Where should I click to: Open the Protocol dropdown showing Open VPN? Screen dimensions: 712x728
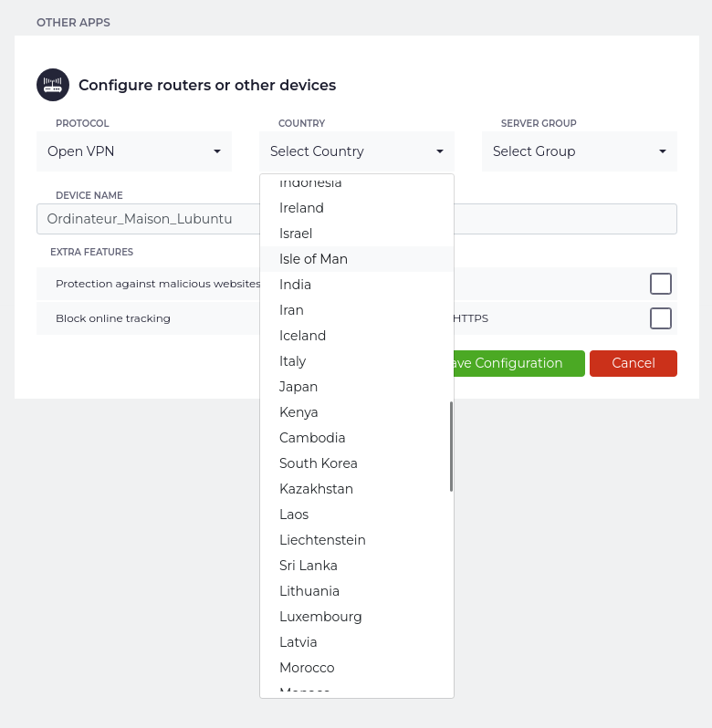tap(134, 151)
